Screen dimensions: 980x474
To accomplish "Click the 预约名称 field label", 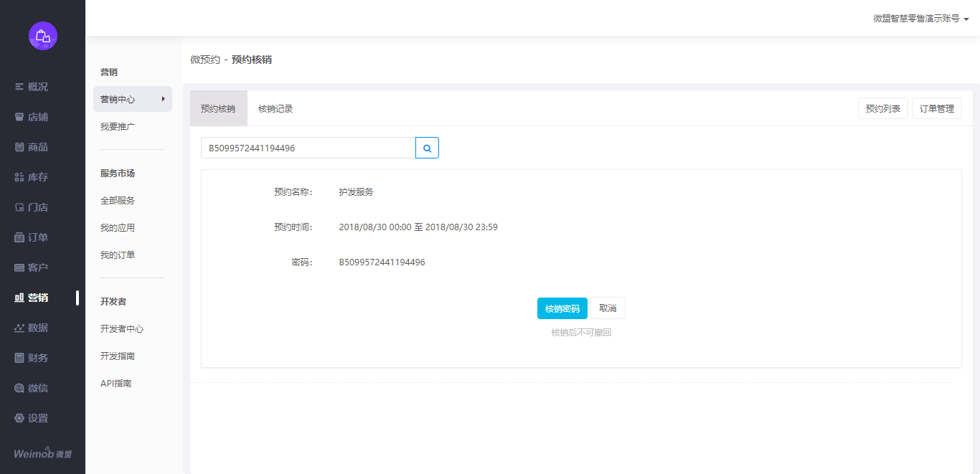I will point(293,192).
